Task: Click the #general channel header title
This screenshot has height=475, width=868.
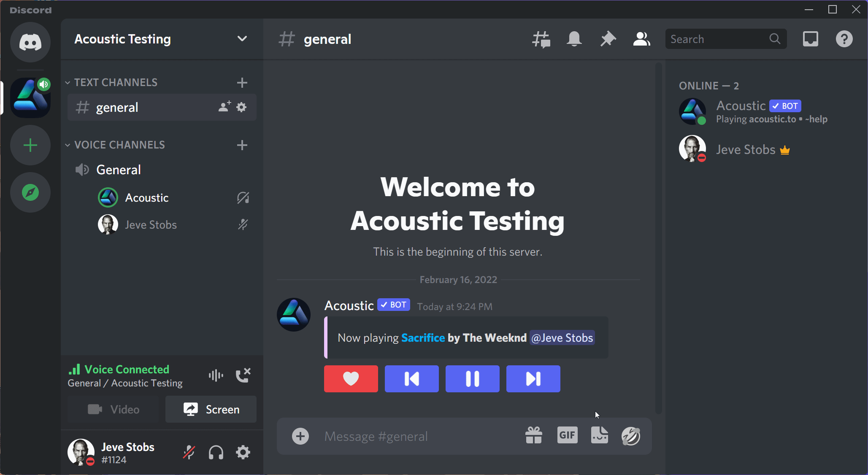Action: [x=327, y=39]
